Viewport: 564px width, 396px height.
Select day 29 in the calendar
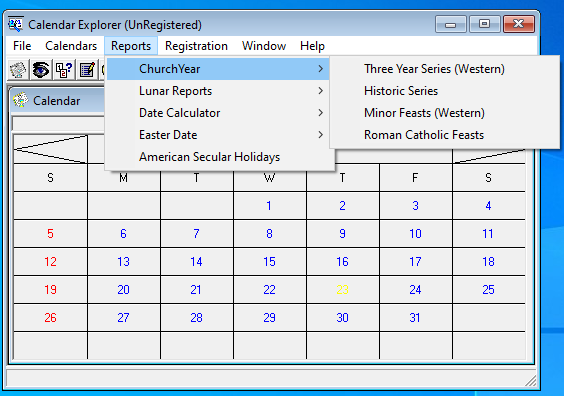point(269,318)
